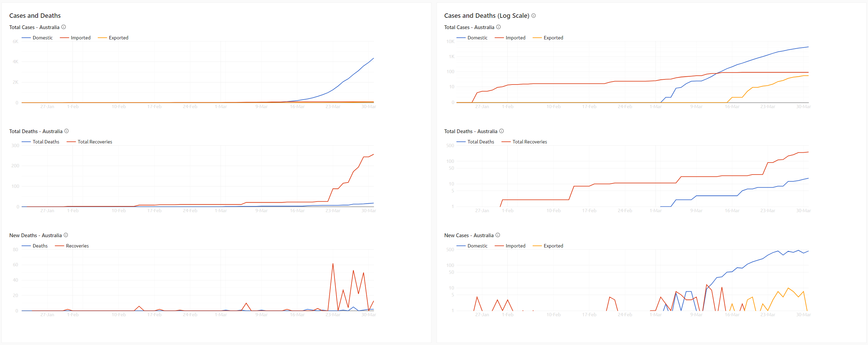Show info for New Cases - Australia chart
Viewport: 868px width, 345px height.
[x=498, y=235]
